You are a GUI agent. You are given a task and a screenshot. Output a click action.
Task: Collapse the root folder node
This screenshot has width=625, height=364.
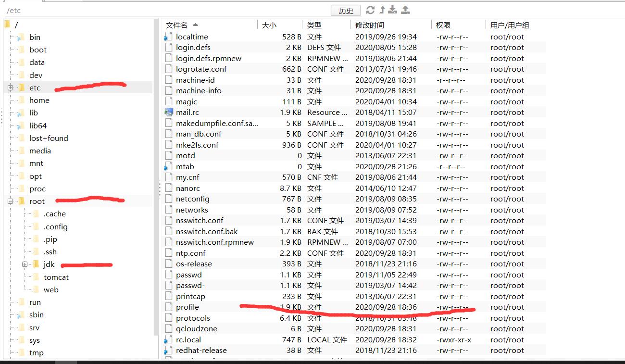tap(10, 201)
